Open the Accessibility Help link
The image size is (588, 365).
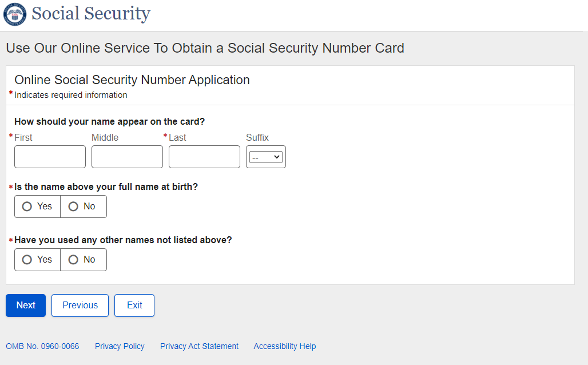tap(284, 346)
